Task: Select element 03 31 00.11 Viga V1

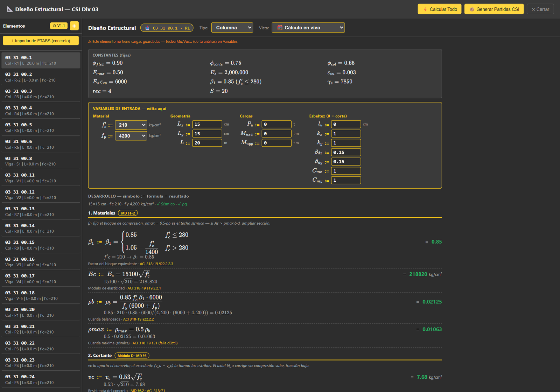Action: [x=41, y=178]
